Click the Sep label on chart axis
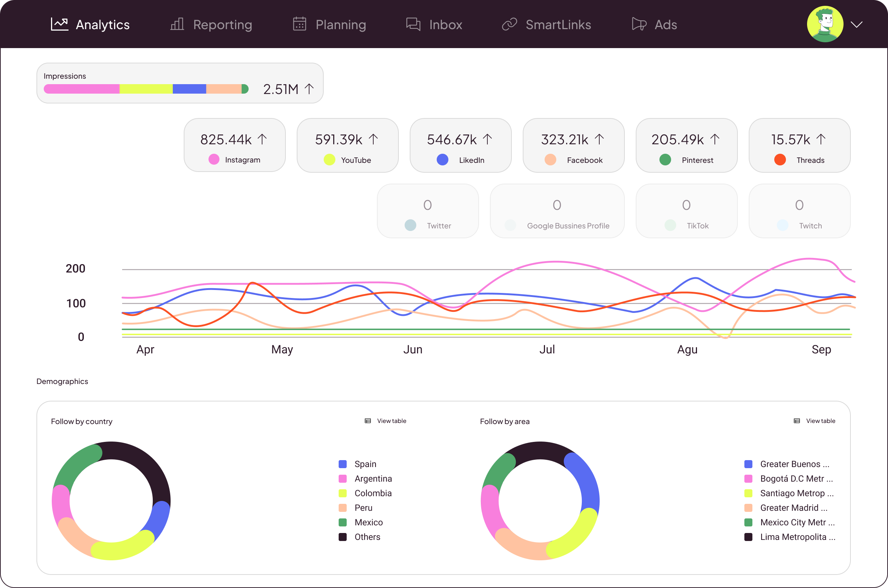This screenshot has height=588, width=888. pyautogui.click(x=821, y=349)
